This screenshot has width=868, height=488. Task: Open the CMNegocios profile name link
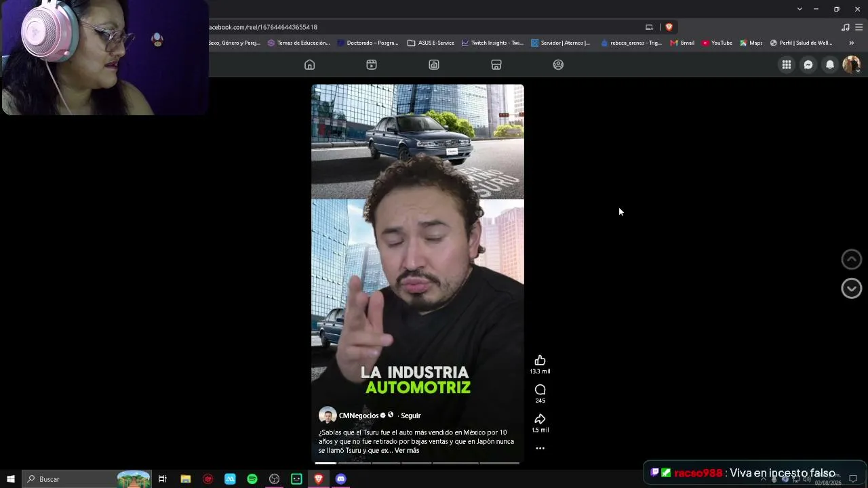click(359, 415)
